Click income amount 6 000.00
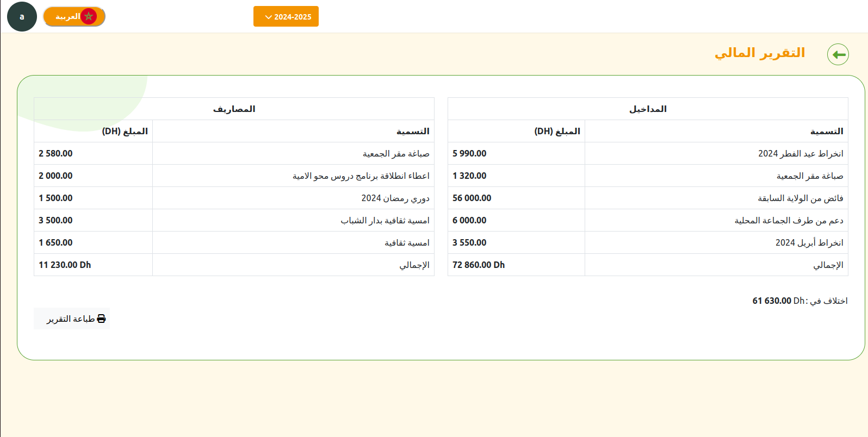Screen dimensions: 868x437 (469, 220)
